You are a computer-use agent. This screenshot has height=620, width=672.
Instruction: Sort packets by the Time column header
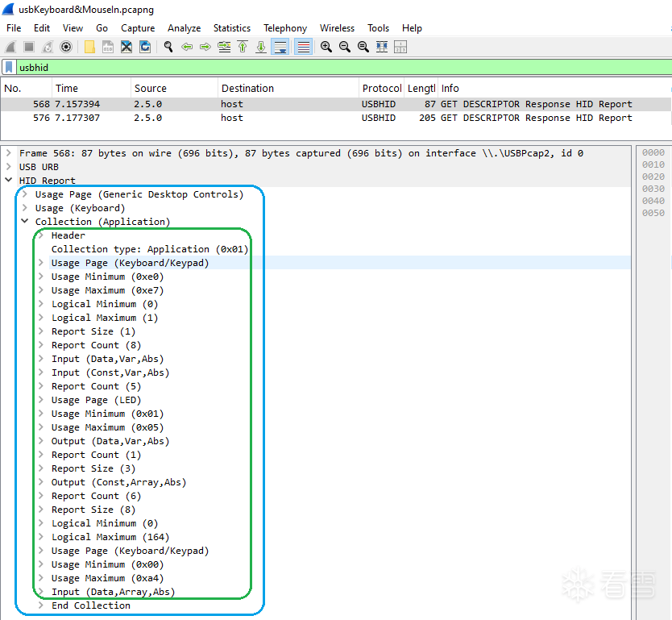coord(67,89)
